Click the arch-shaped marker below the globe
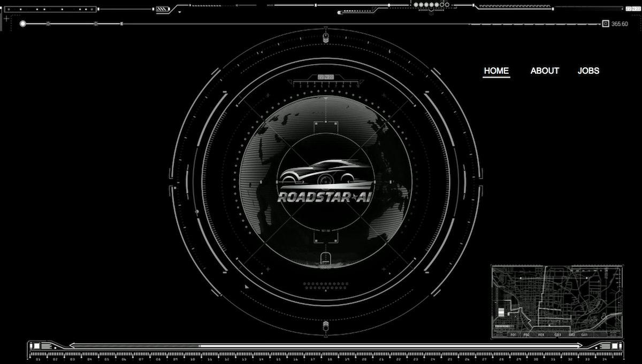Viewport: 642px width, 364px height. point(325,259)
